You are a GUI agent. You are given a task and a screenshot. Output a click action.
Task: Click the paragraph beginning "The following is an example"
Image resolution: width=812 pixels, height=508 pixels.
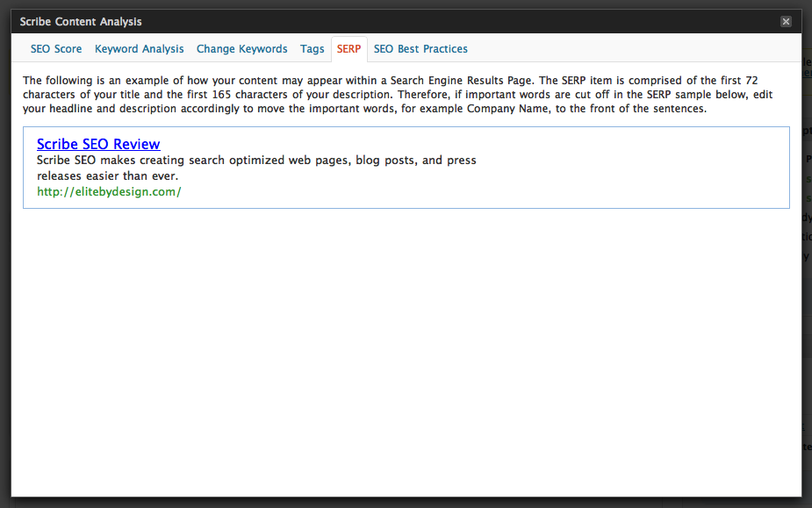click(397, 94)
